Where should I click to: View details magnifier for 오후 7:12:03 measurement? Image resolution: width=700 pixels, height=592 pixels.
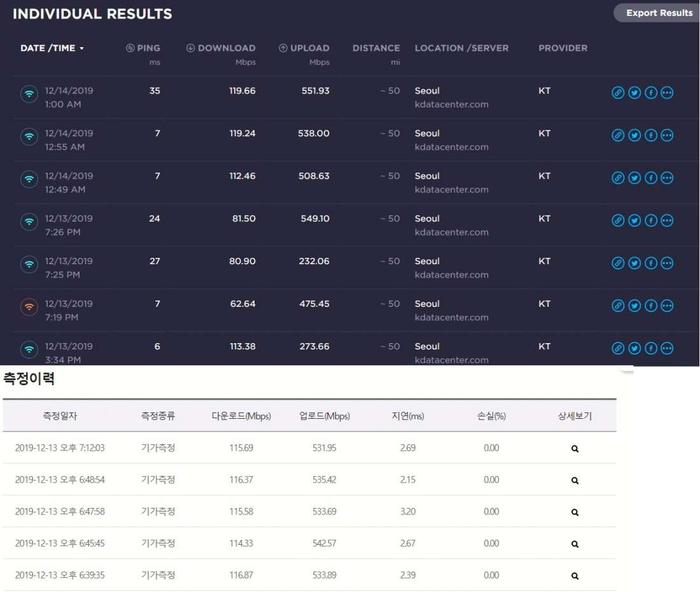[x=575, y=449]
